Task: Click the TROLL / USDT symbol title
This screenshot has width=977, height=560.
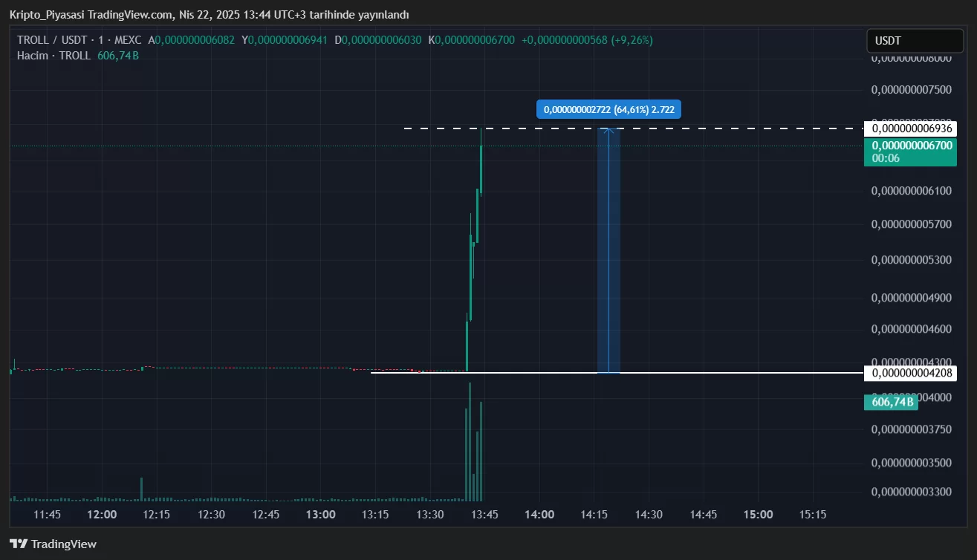Action: click(53, 40)
